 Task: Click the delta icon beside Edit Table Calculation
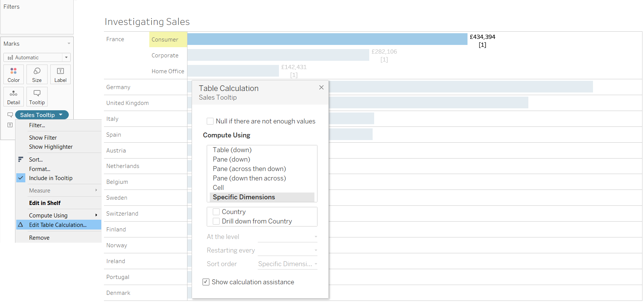[x=21, y=225]
